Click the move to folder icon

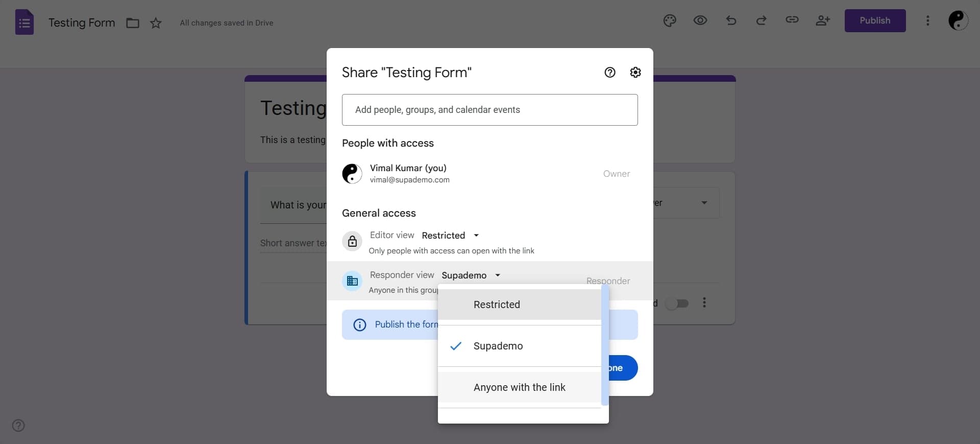tap(133, 23)
